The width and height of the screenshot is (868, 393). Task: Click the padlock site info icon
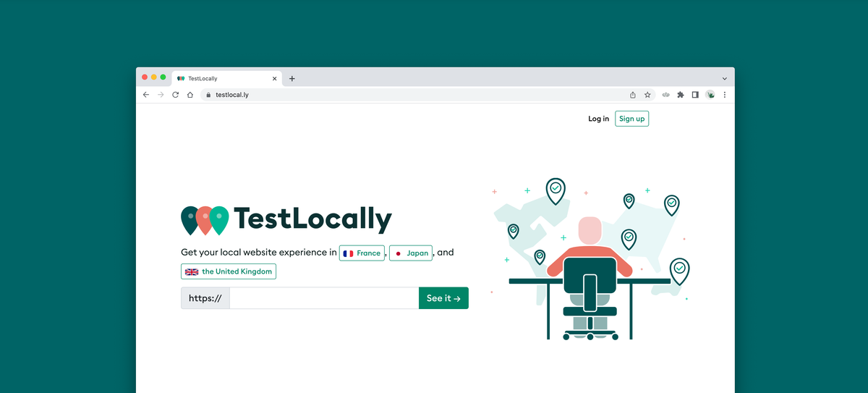point(208,95)
